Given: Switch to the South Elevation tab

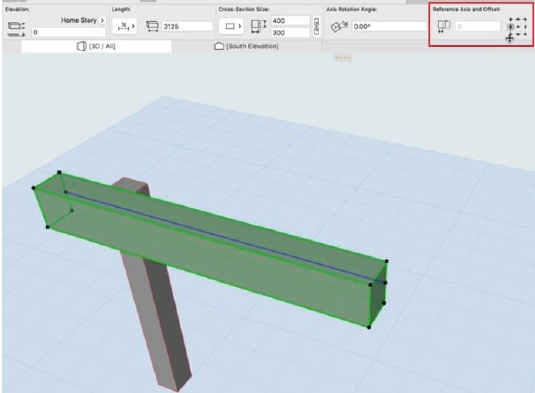Looking at the screenshot, I should [246, 46].
